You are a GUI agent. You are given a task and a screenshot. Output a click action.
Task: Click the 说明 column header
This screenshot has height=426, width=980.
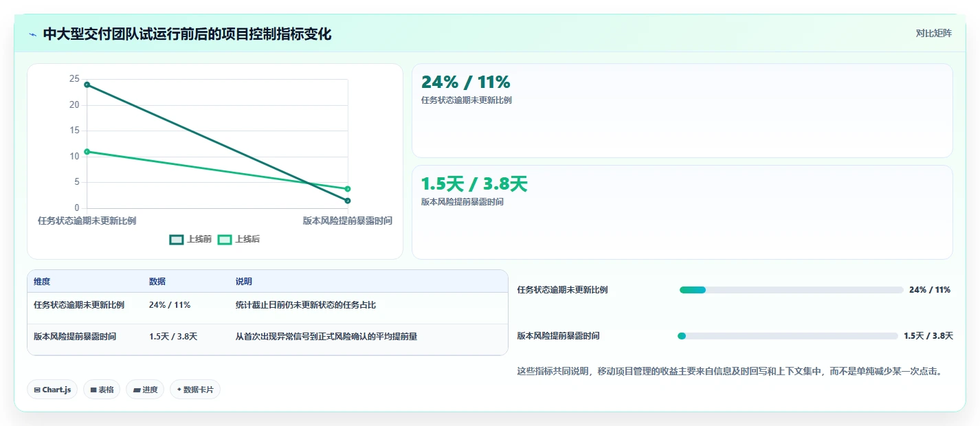click(244, 282)
